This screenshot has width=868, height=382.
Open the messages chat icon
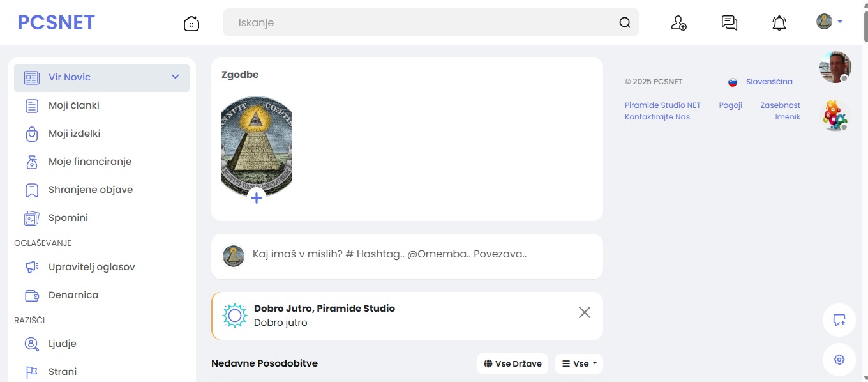click(729, 23)
